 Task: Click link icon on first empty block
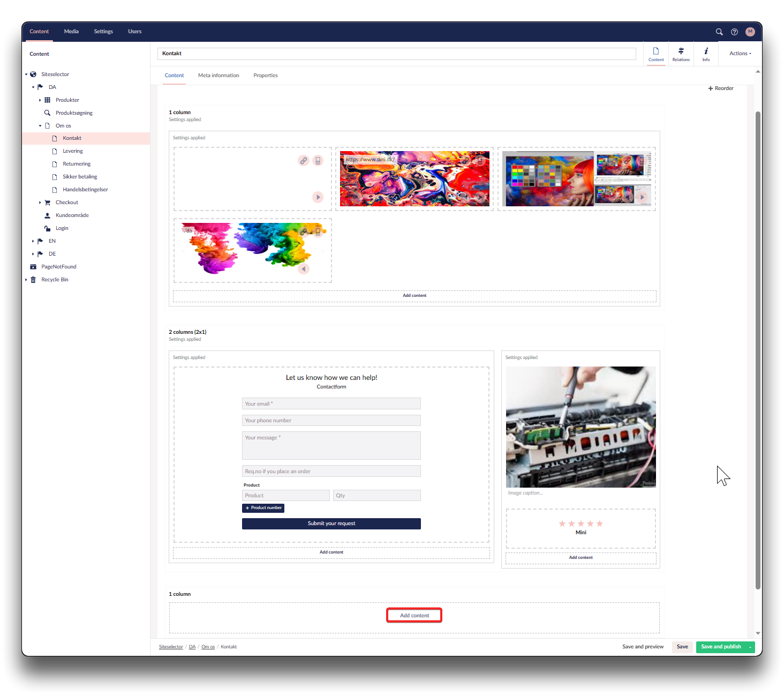(304, 160)
